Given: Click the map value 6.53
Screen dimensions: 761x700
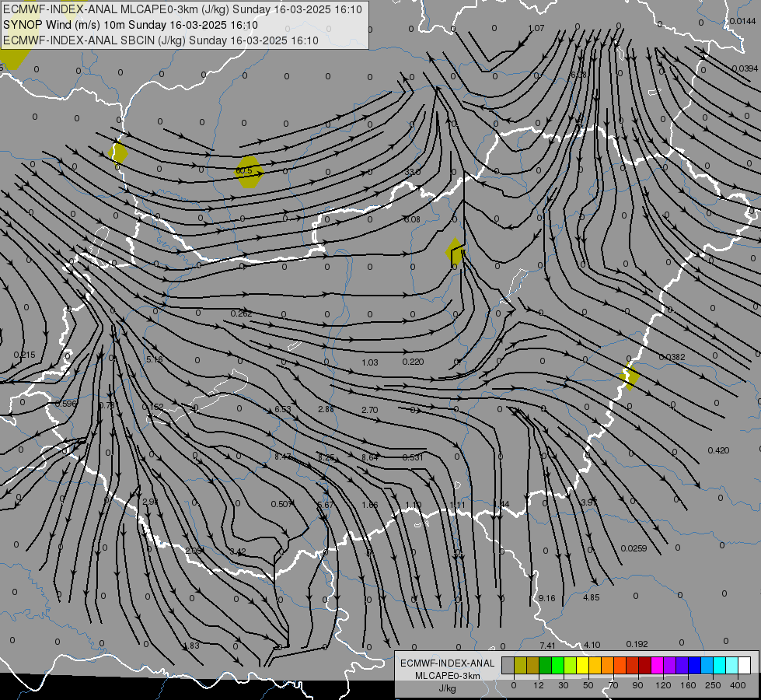Looking at the screenshot, I should pos(282,410).
